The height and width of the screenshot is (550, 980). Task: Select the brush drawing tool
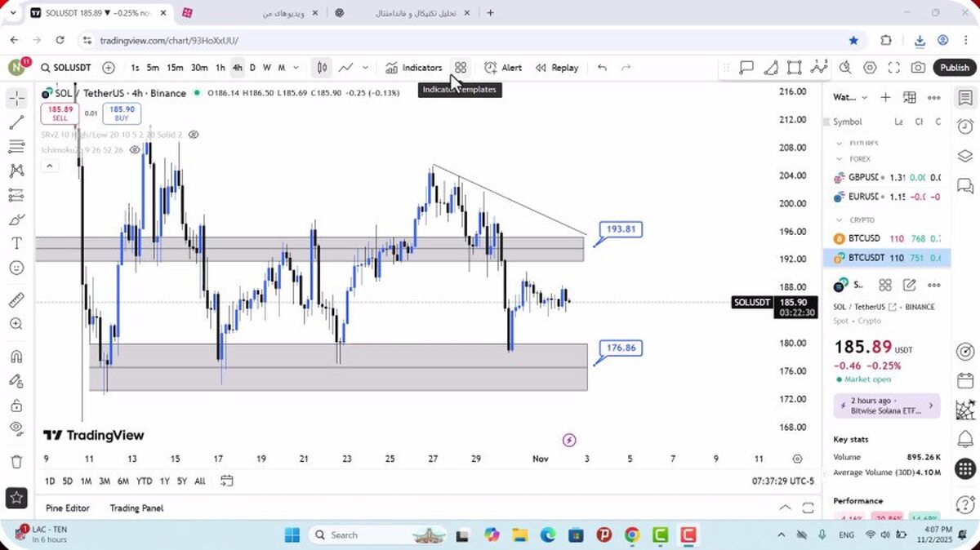[x=16, y=220]
